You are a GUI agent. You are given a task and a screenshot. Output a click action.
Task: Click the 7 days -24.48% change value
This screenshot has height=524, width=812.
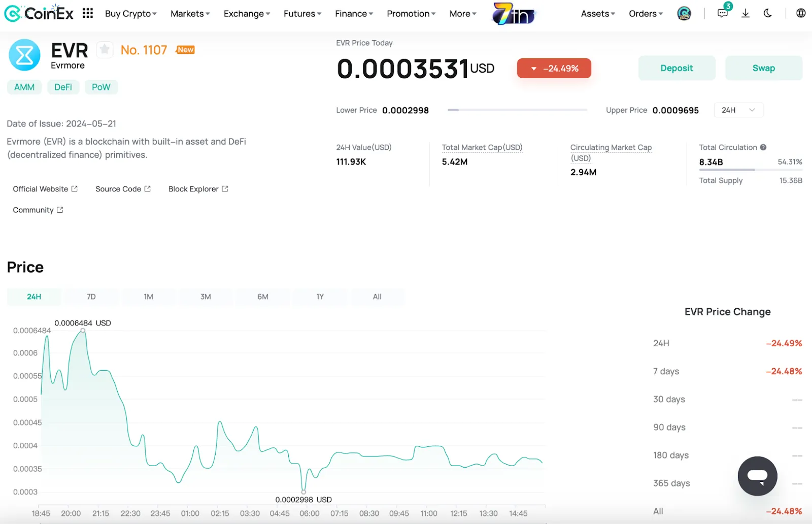click(784, 371)
